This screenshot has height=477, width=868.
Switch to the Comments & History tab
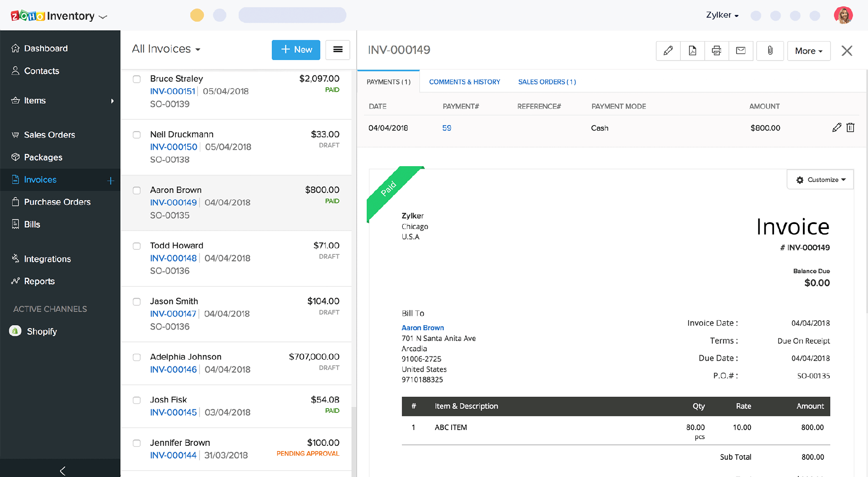464,82
